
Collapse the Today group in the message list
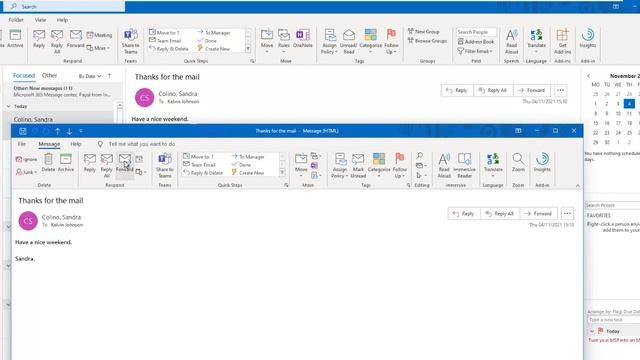pos(9,107)
